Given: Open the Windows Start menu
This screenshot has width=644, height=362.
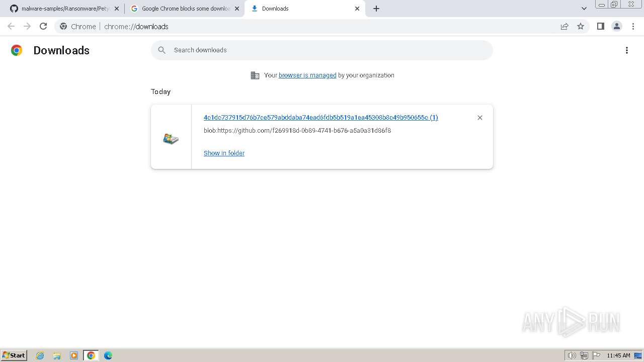Looking at the screenshot, I should [x=14, y=355].
